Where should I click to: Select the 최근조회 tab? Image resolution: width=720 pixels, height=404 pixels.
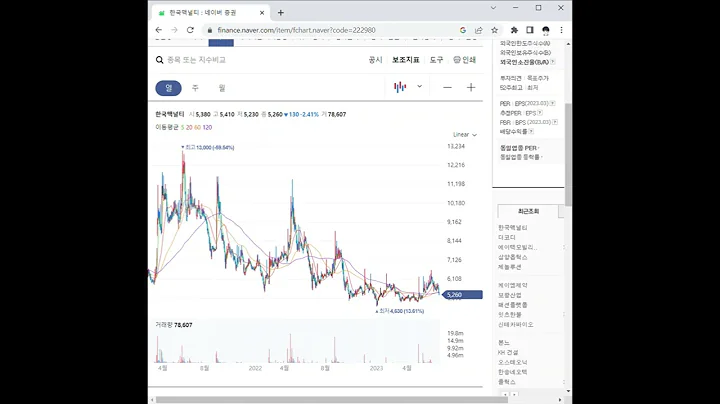(x=528, y=211)
